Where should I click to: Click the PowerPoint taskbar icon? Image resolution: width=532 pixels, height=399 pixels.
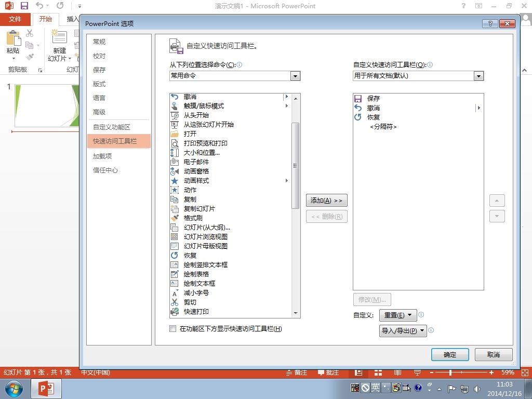pyautogui.click(x=46, y=389)
